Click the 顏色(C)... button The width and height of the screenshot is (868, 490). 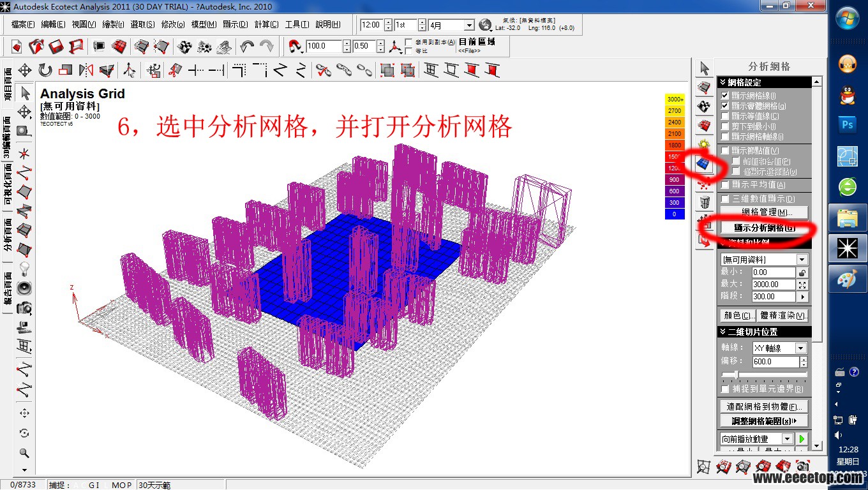tap(738, 316)
